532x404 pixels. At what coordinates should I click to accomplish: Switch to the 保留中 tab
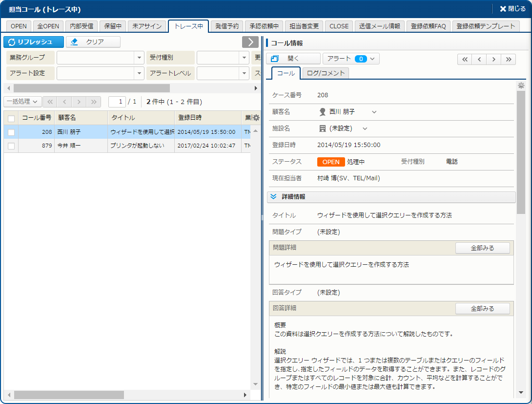tap(113, 26)
